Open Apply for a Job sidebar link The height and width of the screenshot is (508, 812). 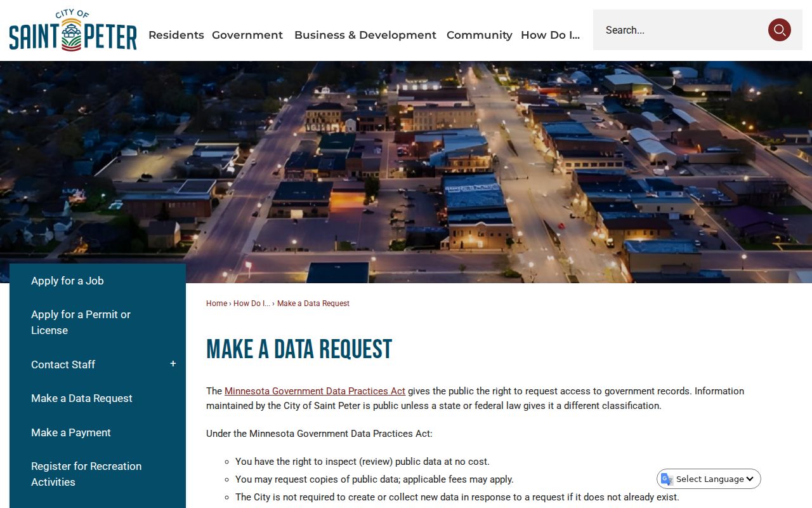coord(67,281)
